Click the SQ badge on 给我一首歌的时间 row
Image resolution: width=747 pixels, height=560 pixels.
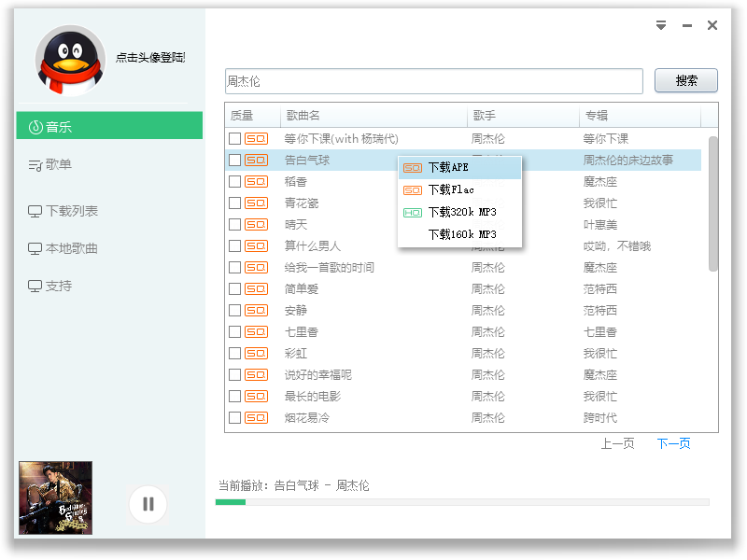[256, 268]
